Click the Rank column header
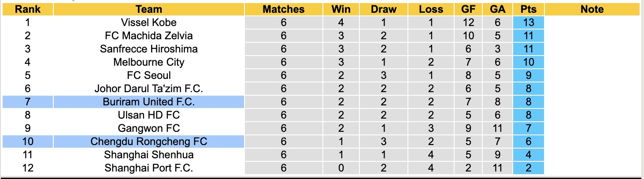Viewport: 644px width, 179px height. 28,9
